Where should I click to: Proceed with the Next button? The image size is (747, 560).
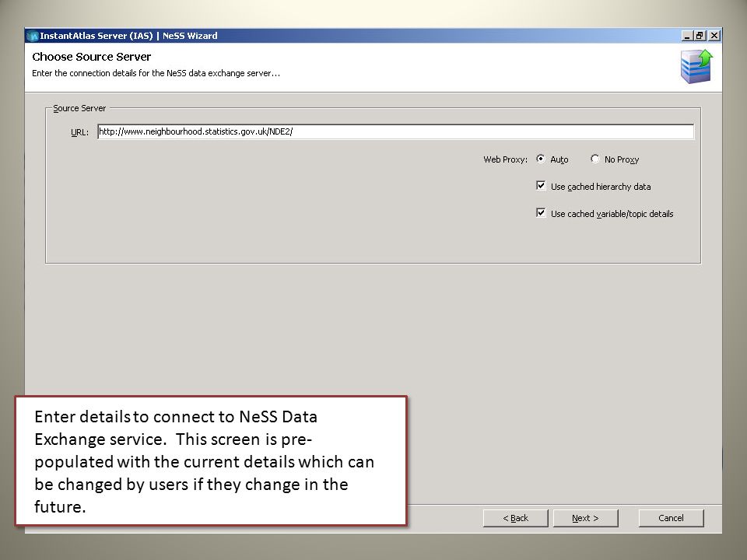pyautogui.click(x=585, y=518)
